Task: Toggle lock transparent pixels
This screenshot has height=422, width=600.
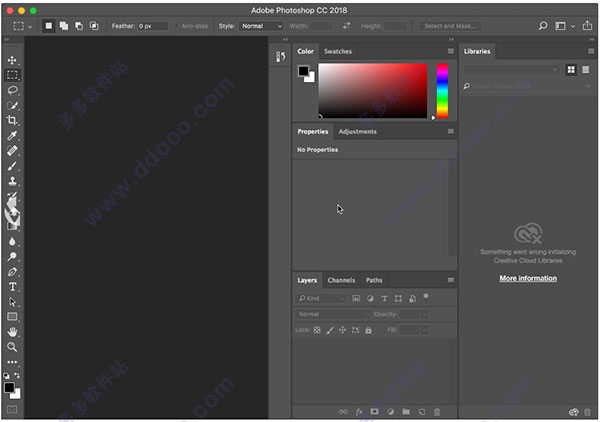Action: tap(317, 330)
